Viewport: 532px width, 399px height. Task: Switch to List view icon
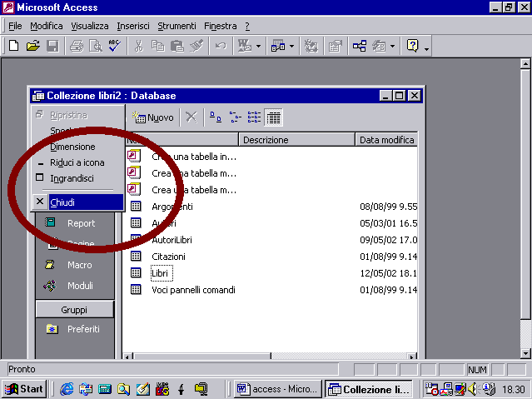254,117
